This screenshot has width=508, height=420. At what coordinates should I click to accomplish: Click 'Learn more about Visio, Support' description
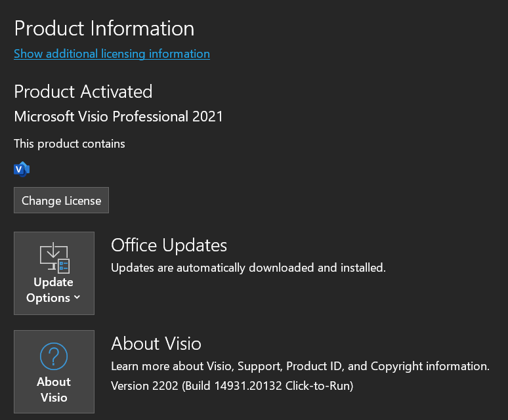pos(301,366)
